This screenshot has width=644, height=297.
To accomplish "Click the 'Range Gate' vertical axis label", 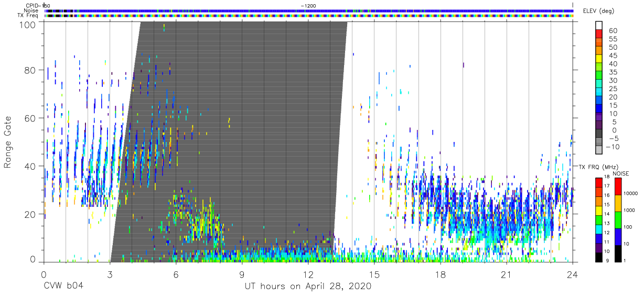I will (x=8, y=142).
